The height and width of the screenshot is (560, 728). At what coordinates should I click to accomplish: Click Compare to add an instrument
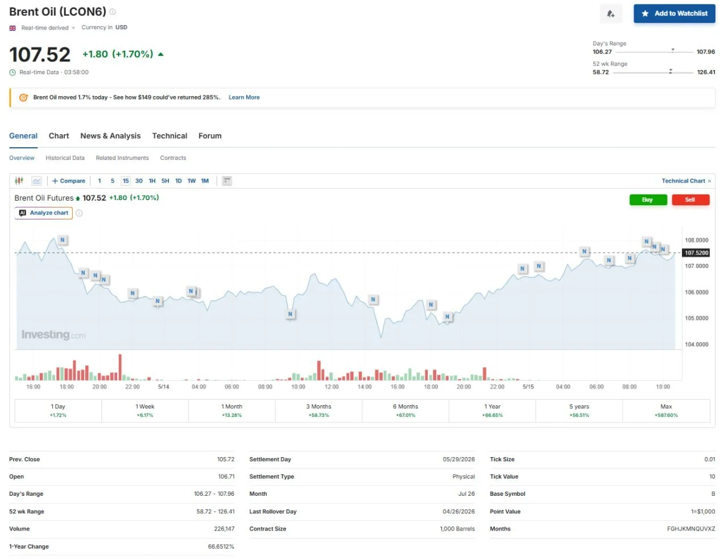click(69, 181)
